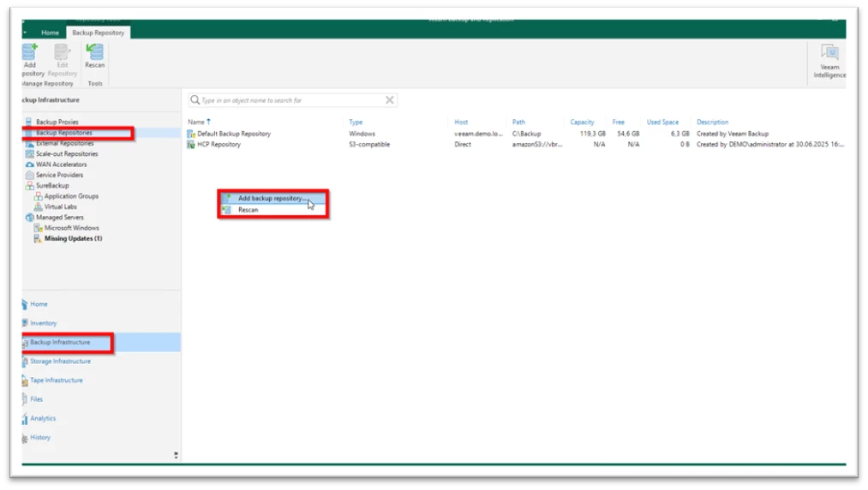The image size is (868, 490).
Task: Click the HCP Repository row icon
Action: tap(191, 145)
